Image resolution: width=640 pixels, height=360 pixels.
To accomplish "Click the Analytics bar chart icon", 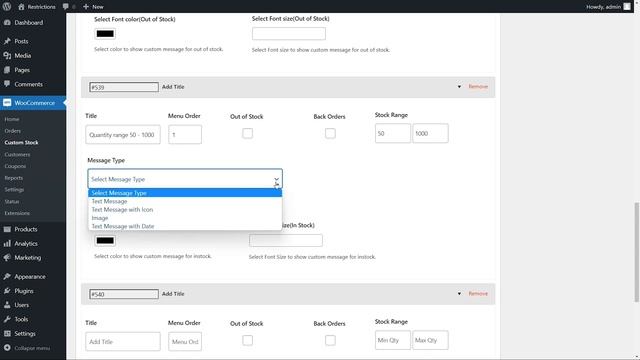I will (7, 243).
